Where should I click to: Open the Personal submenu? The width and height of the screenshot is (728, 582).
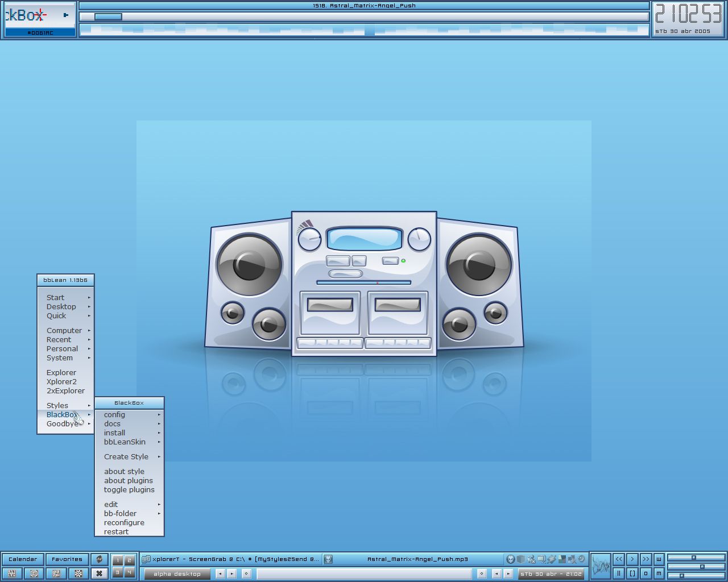(65, 348)
